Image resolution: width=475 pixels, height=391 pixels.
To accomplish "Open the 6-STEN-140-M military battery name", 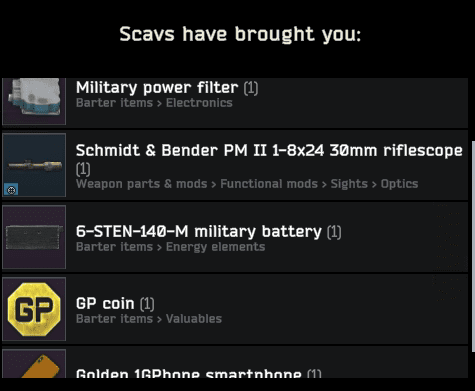I will click(x=199, y=231).
